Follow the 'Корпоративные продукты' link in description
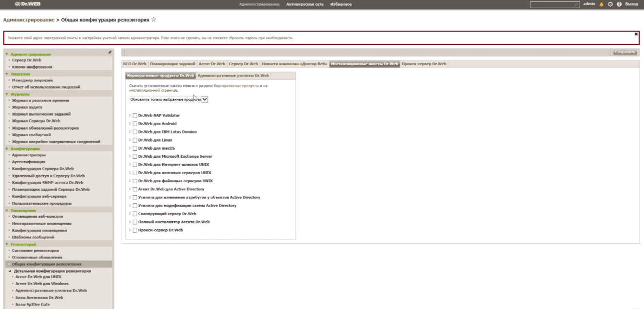This screenshot has height=309, width=644. click(235, 86)
